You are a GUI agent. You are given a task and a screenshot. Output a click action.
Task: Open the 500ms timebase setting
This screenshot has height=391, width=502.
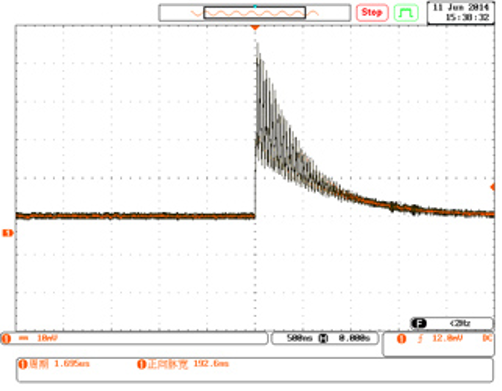coord(299,338)
